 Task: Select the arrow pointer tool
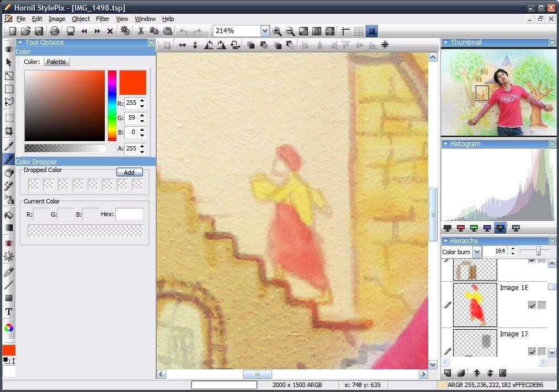tap(9, 62)
